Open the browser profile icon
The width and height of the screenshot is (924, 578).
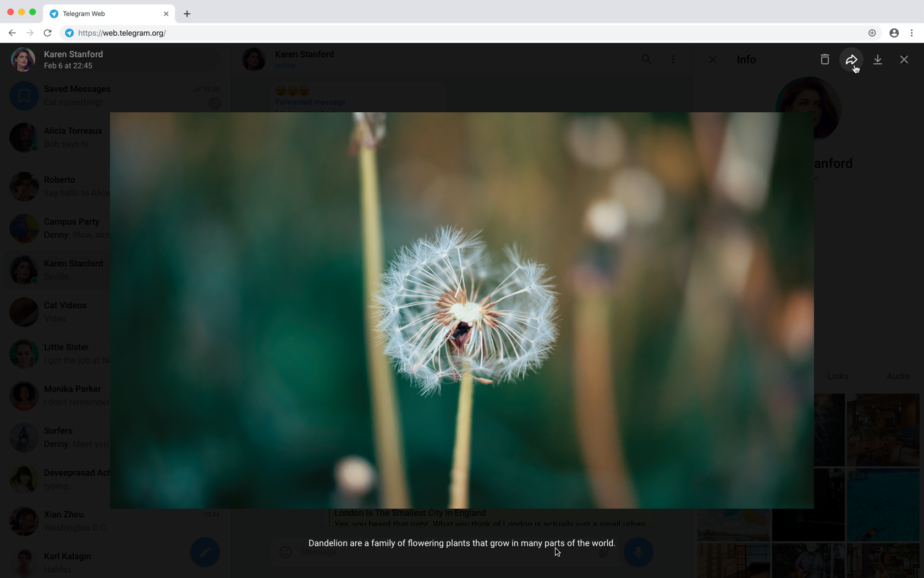point(894,33)
